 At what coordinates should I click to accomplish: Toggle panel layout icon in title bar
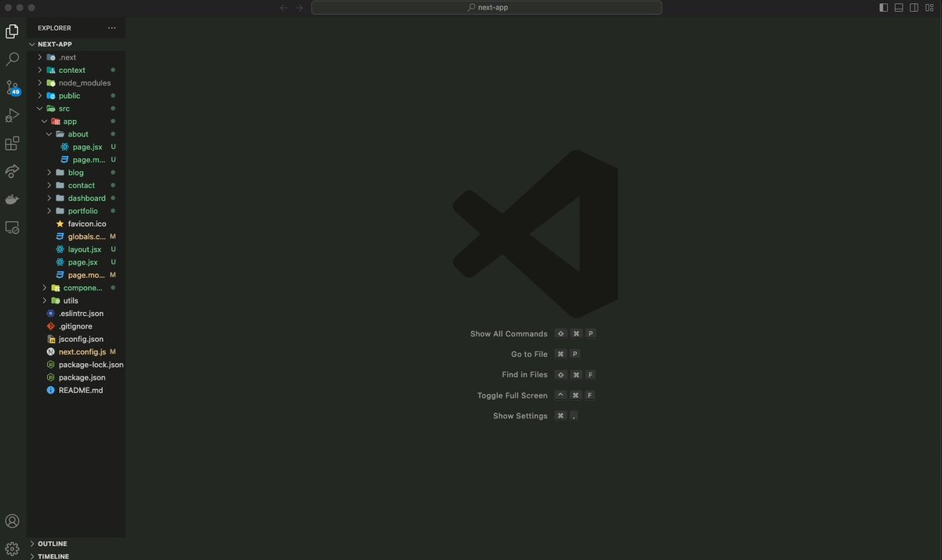[899, 8]
